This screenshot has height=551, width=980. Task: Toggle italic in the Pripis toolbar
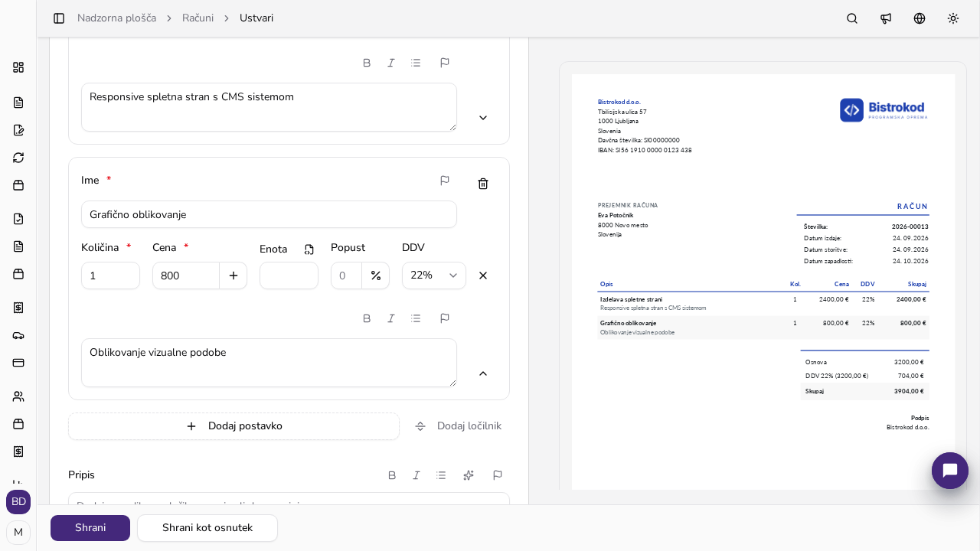pos(416,475)
